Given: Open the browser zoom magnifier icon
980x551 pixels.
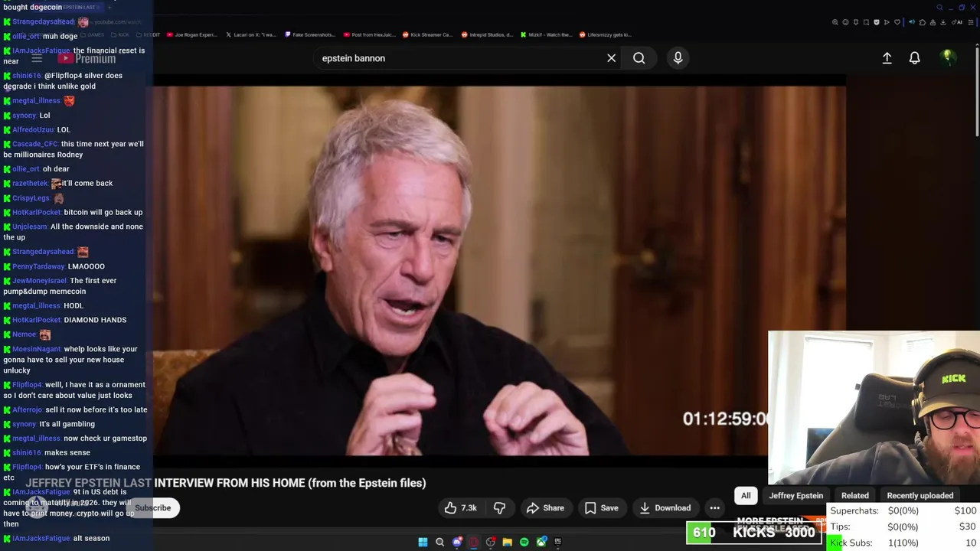Looking at the screenshot, I should point(835,22).
